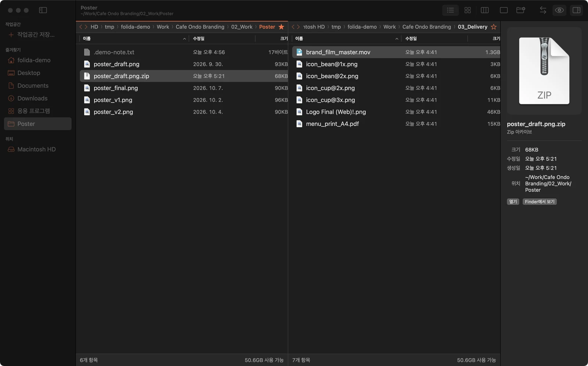Image resolution: width=588 pixels, height=366 pixels.
Task: Sort right pane by 이름 column
Action: tap(346, 39)
